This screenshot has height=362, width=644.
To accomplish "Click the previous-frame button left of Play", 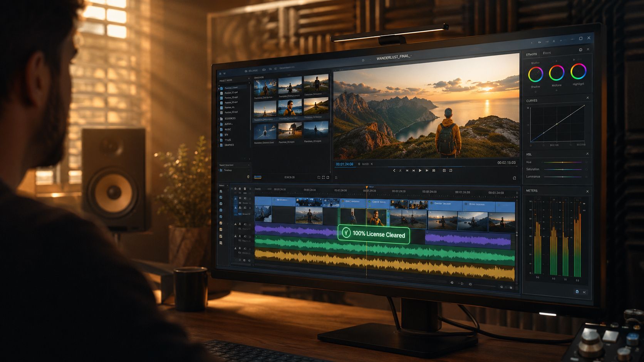I will tap(414, 170).
